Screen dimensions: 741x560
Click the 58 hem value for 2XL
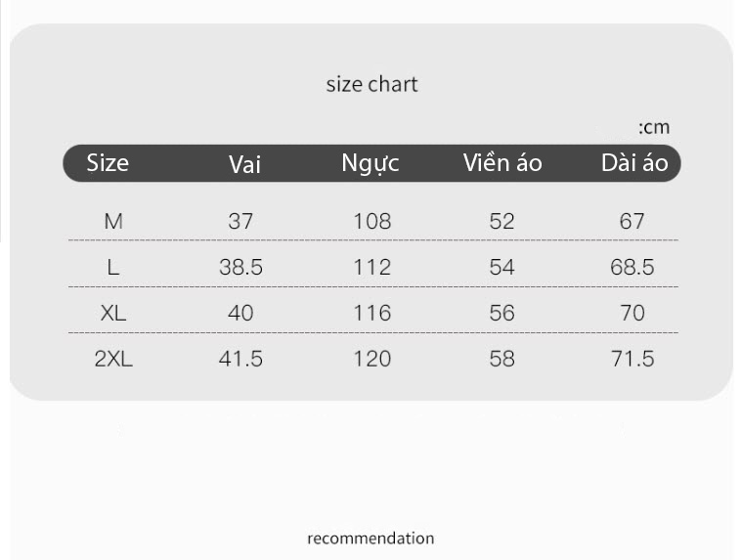501,359
